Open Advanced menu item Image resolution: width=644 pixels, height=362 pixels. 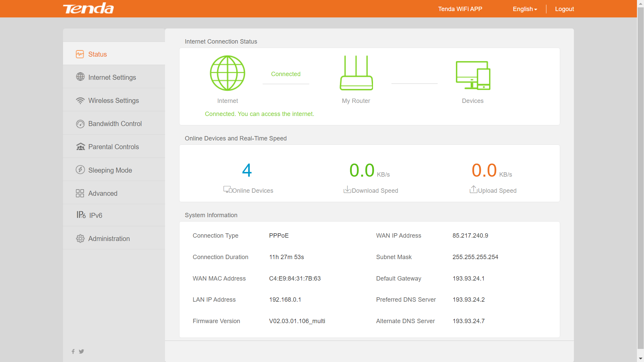[x=114, y=193]
